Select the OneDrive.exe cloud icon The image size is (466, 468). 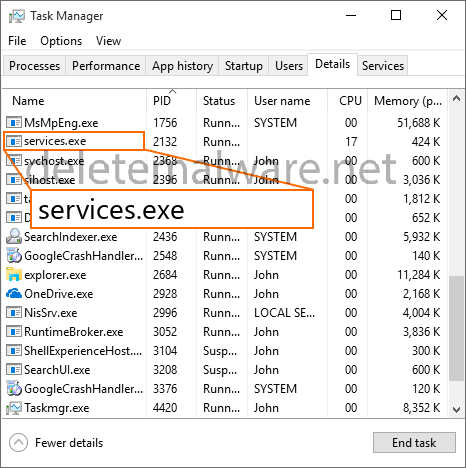[x=14, y=294]
